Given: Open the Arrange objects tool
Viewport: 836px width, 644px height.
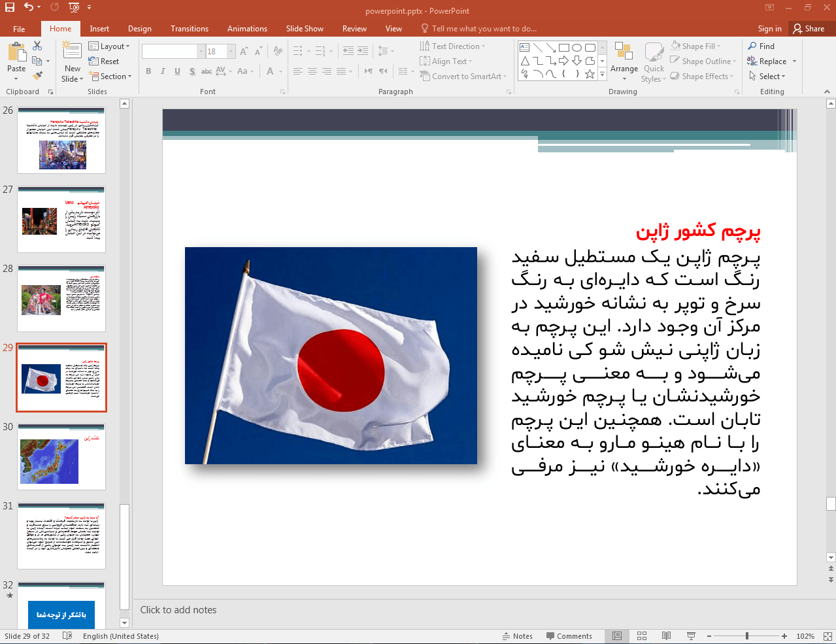Looking at the screenshot, I should point(624,60).
